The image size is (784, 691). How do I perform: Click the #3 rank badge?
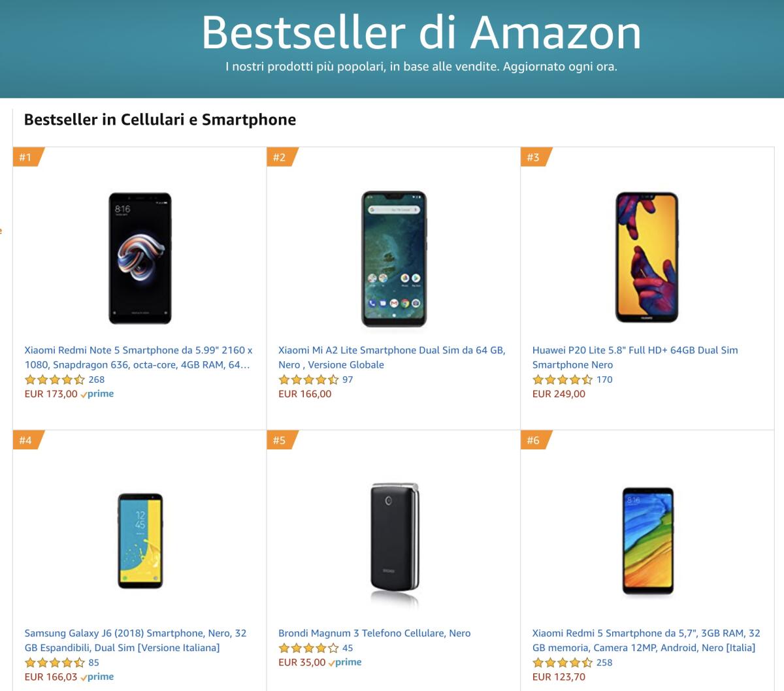click(532, 157)
